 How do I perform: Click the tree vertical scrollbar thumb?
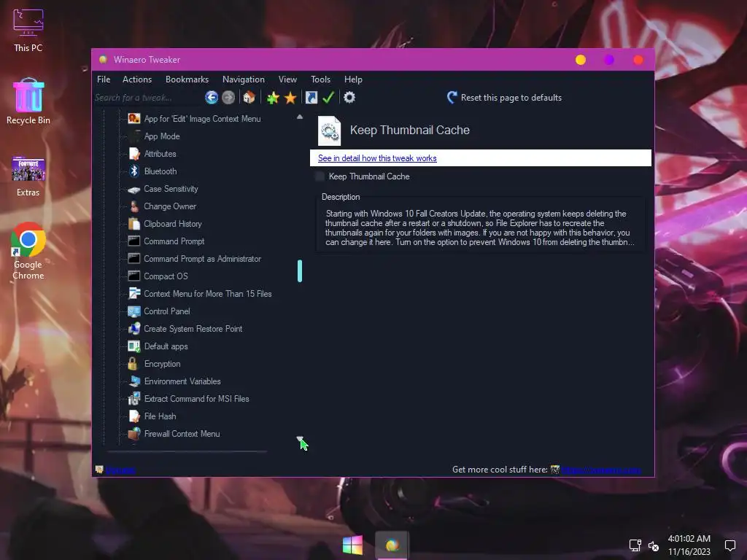[x=300, y=271]
